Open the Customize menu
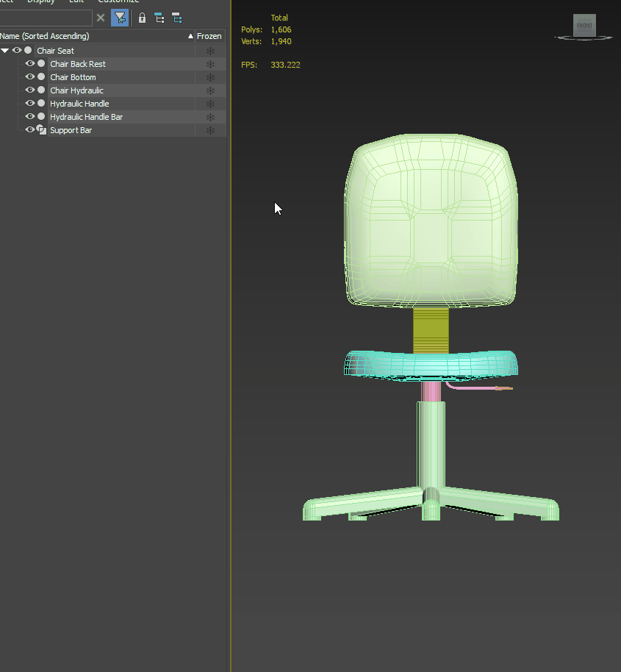The image size is (621, 672). (x=118, y=2)
